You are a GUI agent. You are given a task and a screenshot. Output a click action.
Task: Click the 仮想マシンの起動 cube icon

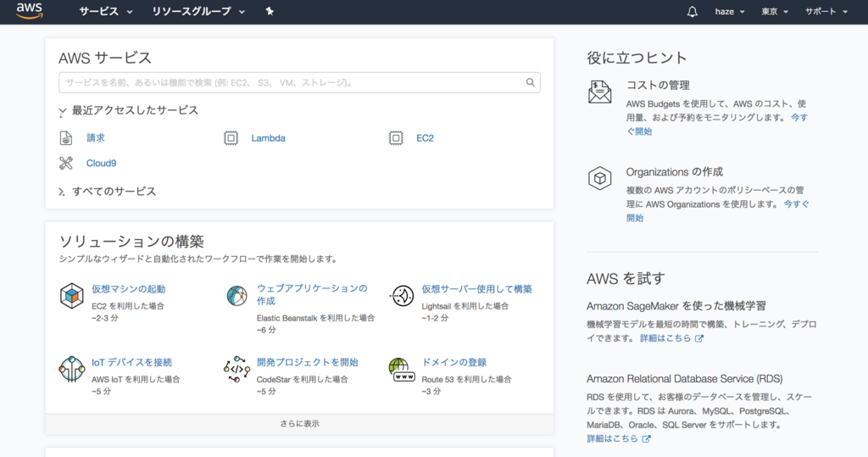(71, 295)
